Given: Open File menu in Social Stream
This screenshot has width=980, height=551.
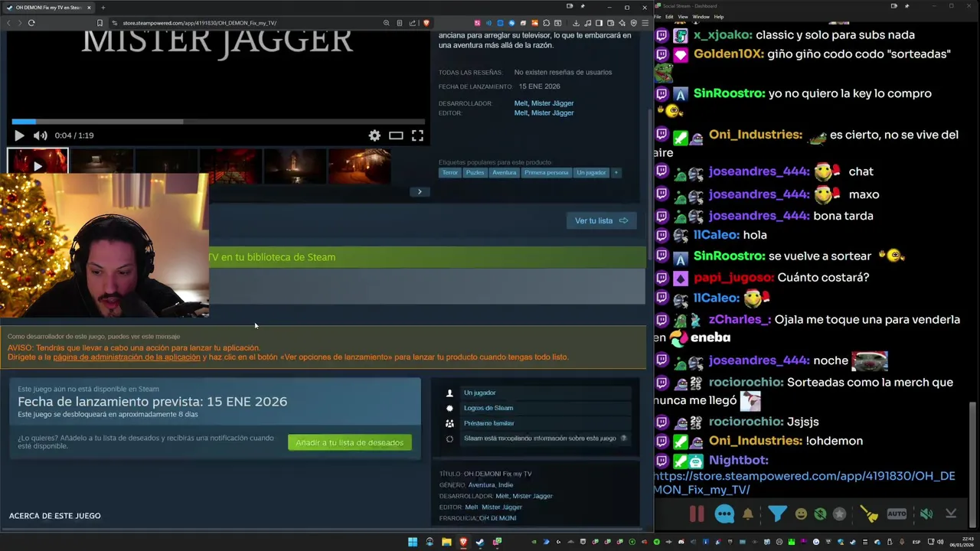Looking at the screenshot, I should tap(658, 17).
